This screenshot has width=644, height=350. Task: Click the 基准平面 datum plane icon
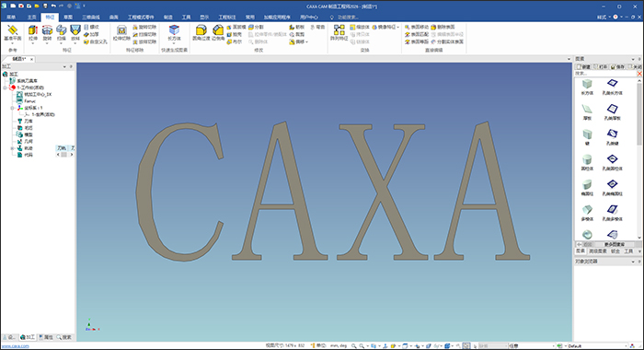click(x=12, y=30)
